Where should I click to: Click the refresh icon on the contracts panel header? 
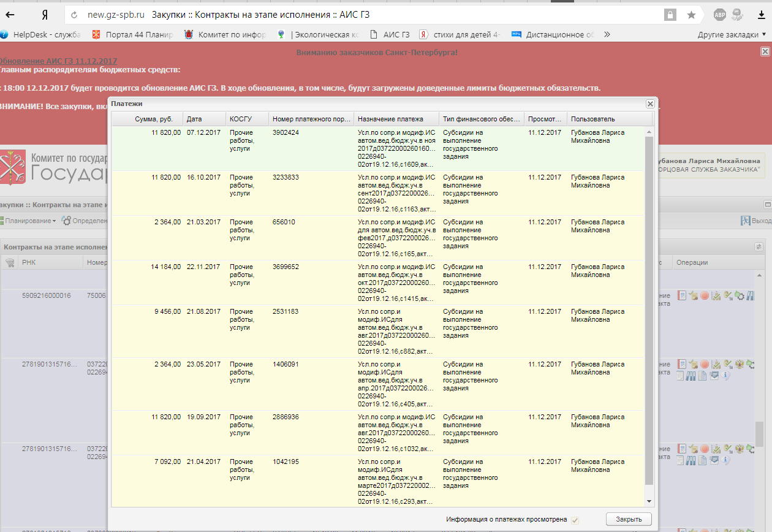pos(758,246)
